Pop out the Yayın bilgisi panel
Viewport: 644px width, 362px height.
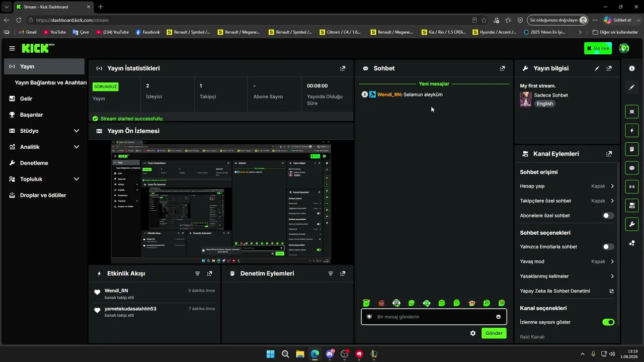[609, 68]
